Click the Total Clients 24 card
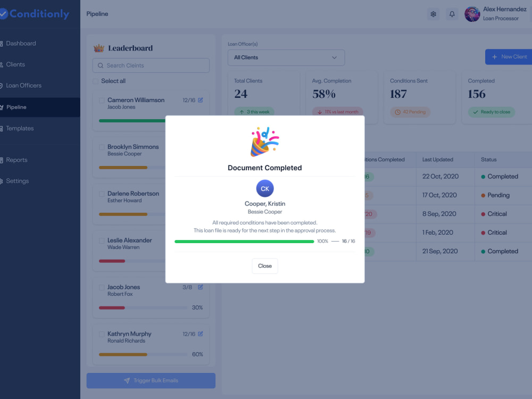Screen dimensions: 532x399 264,97
